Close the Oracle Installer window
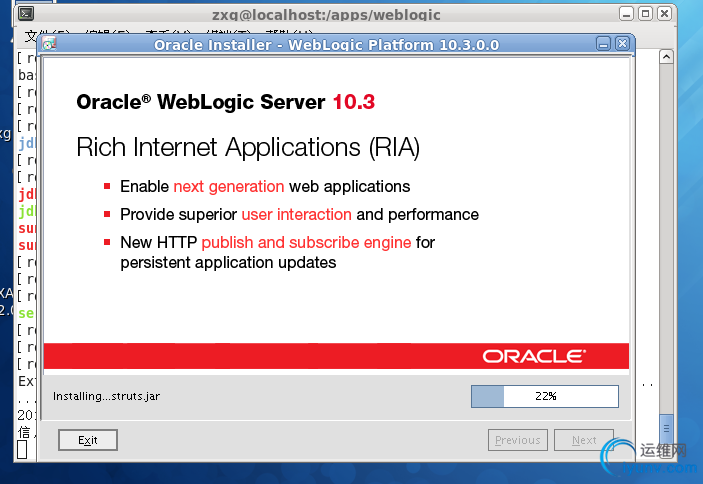Image resolution: width=703 pixels, height=484 pixels. pyautogui.click(x=622, y=44)
